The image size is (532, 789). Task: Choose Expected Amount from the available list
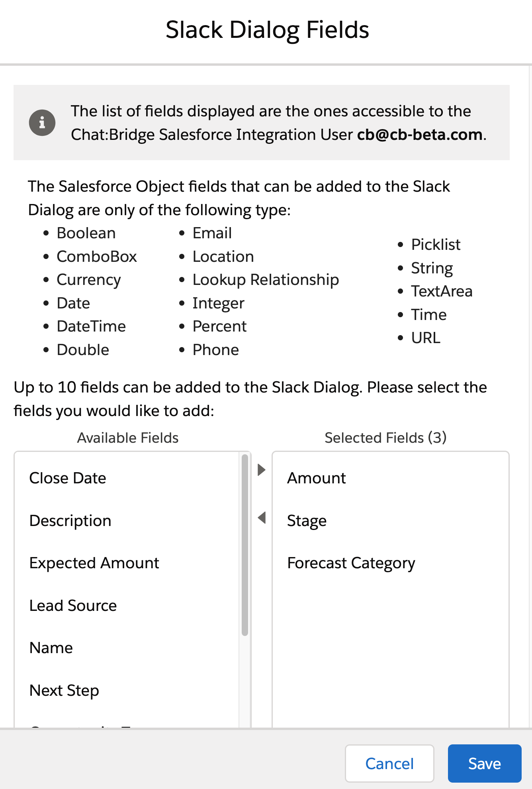tap(94, 563)
